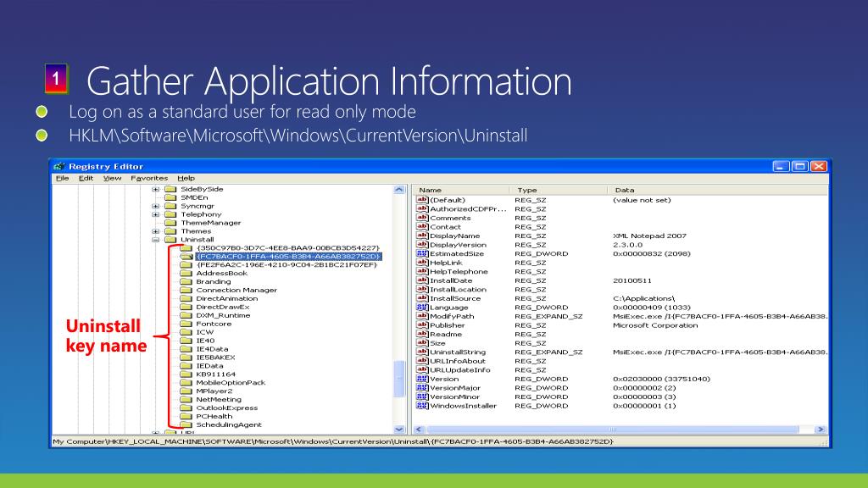
Task: Select the DirectDrawEx key
Action: [223, 307]
